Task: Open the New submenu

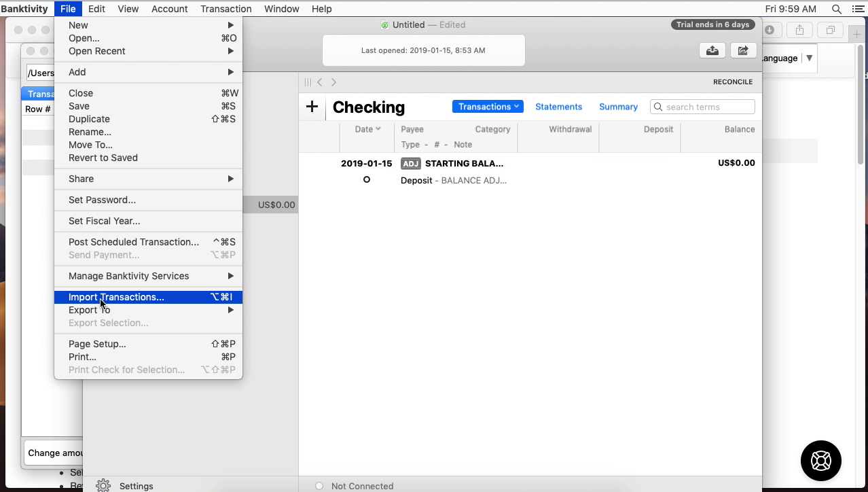Action: point(148,25)
